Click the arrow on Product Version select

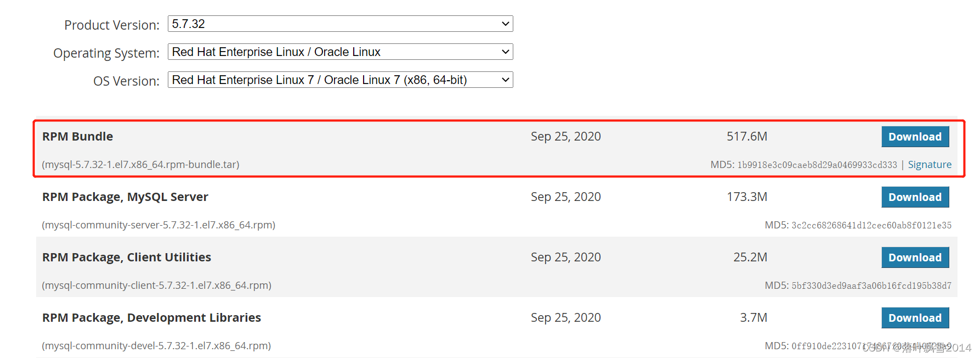click(506, 24)
